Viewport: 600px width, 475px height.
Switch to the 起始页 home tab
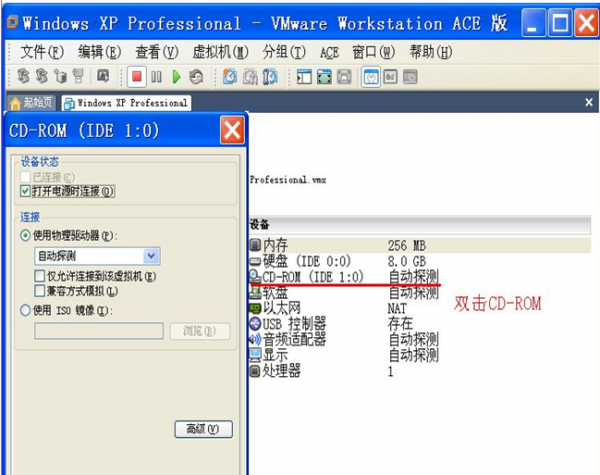tap(32, 103)
